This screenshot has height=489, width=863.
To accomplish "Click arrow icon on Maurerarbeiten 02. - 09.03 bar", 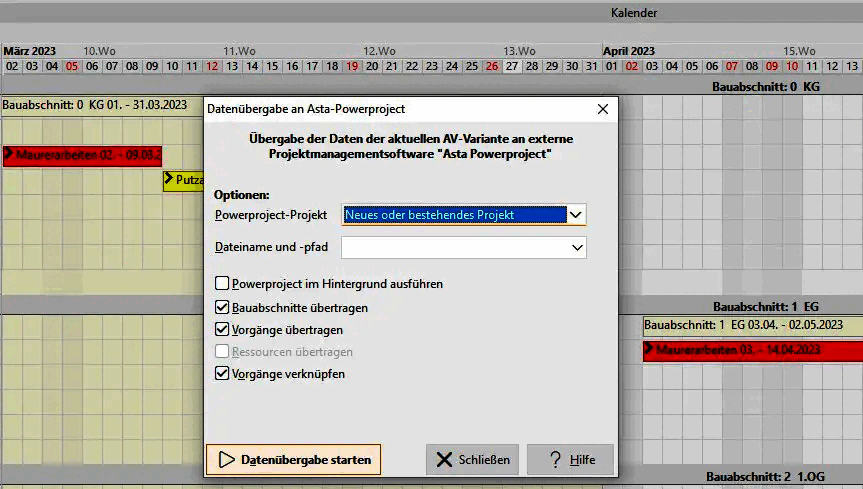I will [x=8, y=154].
